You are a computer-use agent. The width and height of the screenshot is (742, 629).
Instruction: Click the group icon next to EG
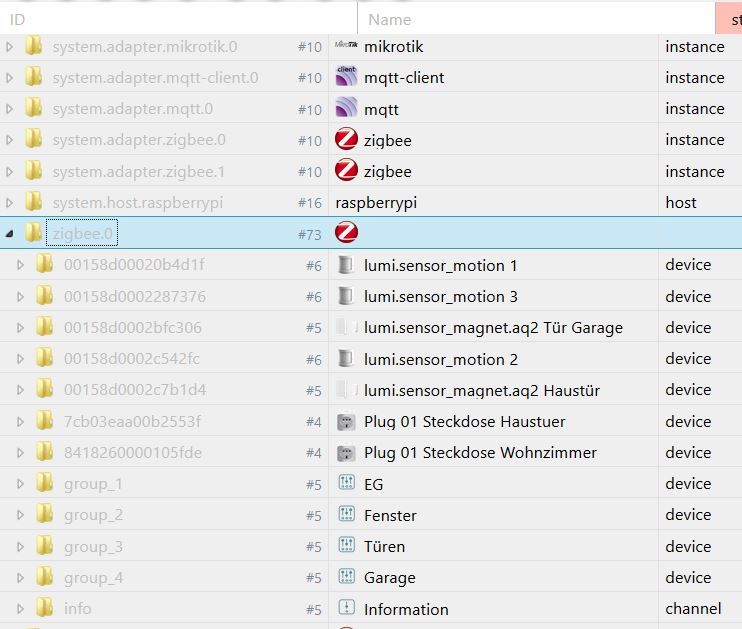pyautogui.click(x=346, y=483)
